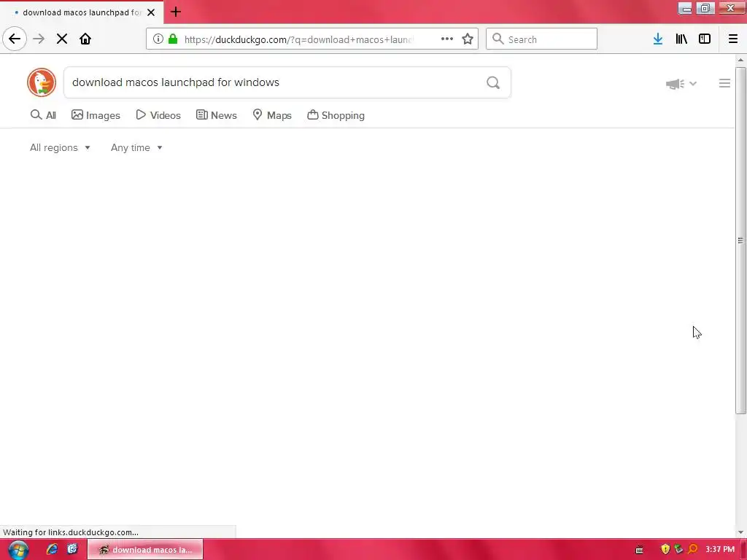Click the page vertical scrollbar thumb
This screenshot has height=560, width=747.
tap(740, 241)
